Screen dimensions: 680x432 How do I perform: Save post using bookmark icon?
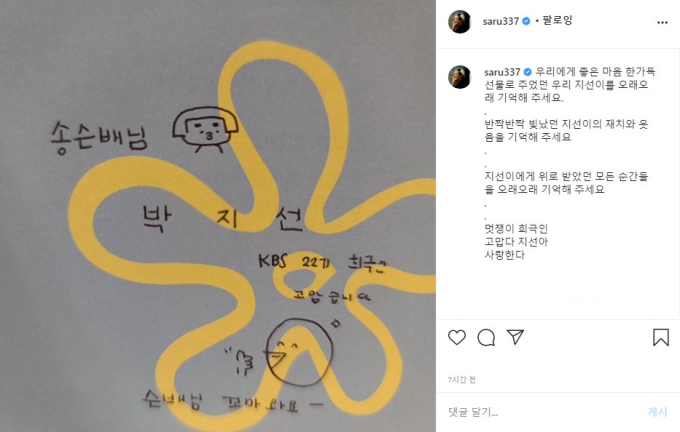pos(661,337)
